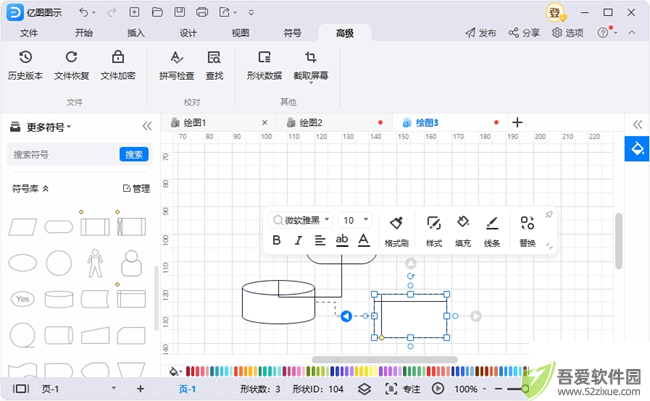Open the 100% zoom dropdown
650x401 pixels.
(470, 389)
